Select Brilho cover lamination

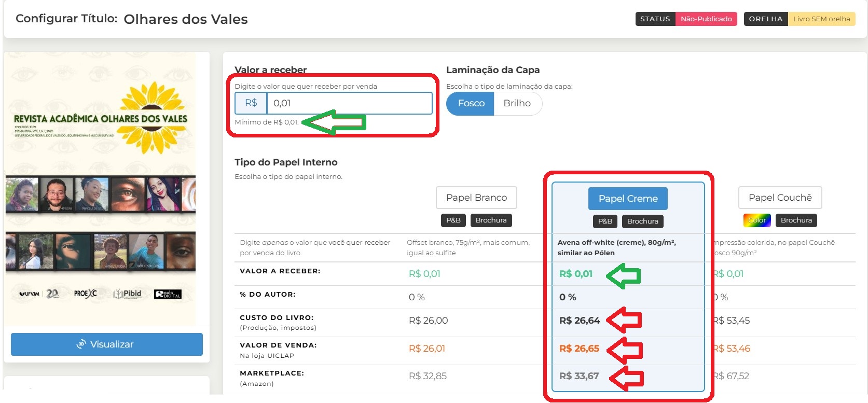517,104
